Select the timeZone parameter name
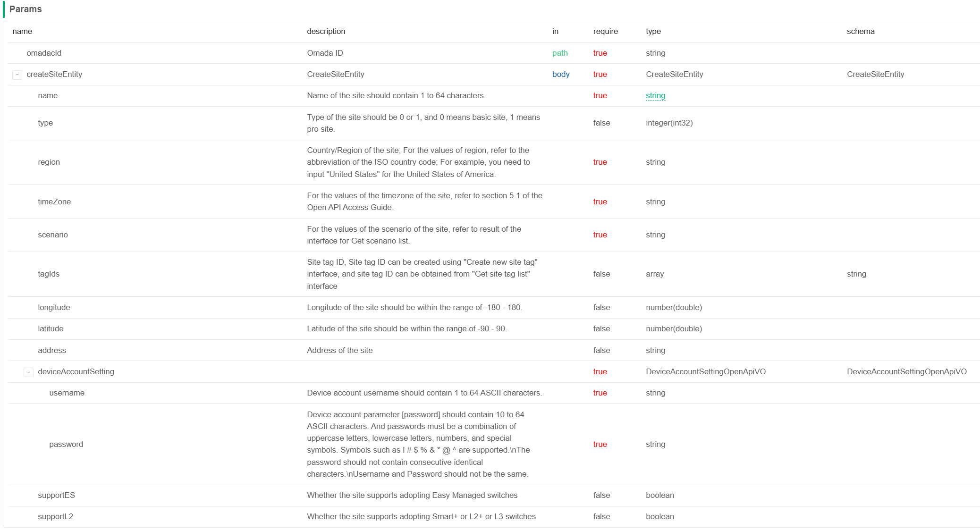 54,202
